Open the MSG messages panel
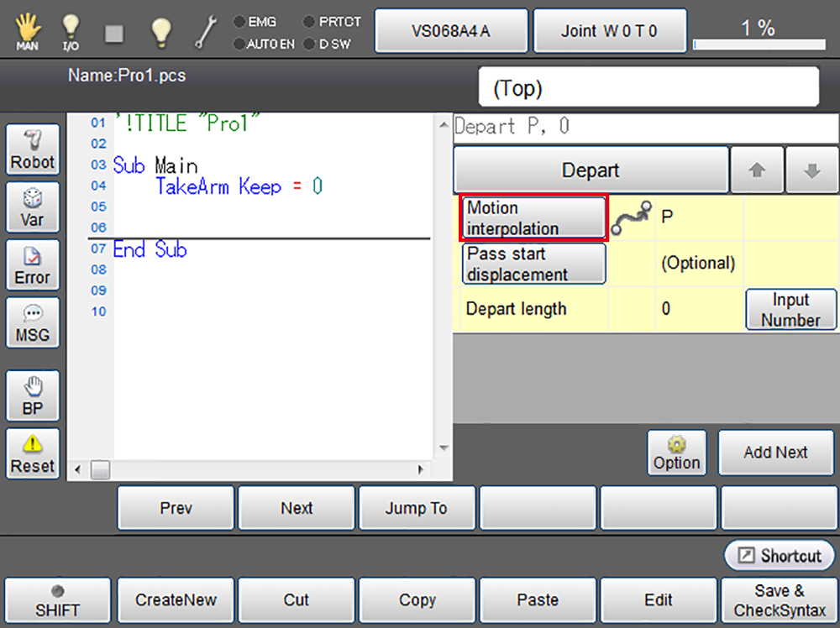 (x=33, y=322)
